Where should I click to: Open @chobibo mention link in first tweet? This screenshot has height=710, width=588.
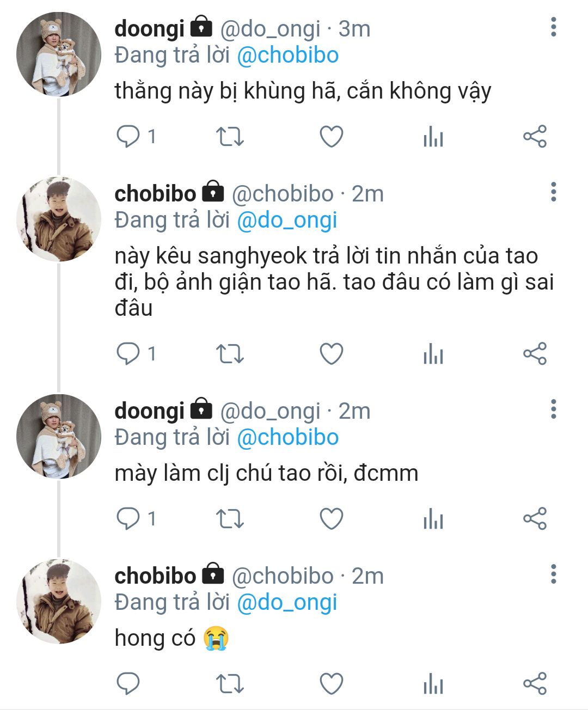pos(288,56)
